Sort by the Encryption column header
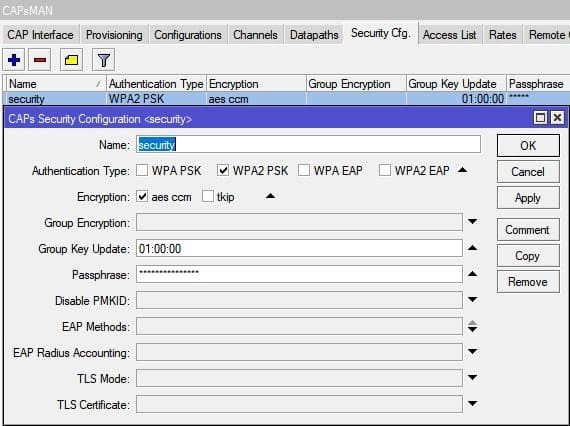 click(x=256, y=84)
